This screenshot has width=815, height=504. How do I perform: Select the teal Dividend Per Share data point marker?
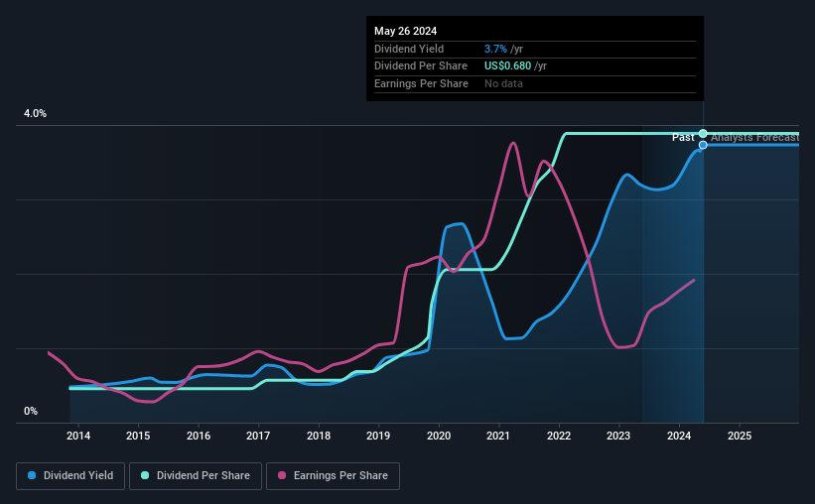[x=703, y=134]
